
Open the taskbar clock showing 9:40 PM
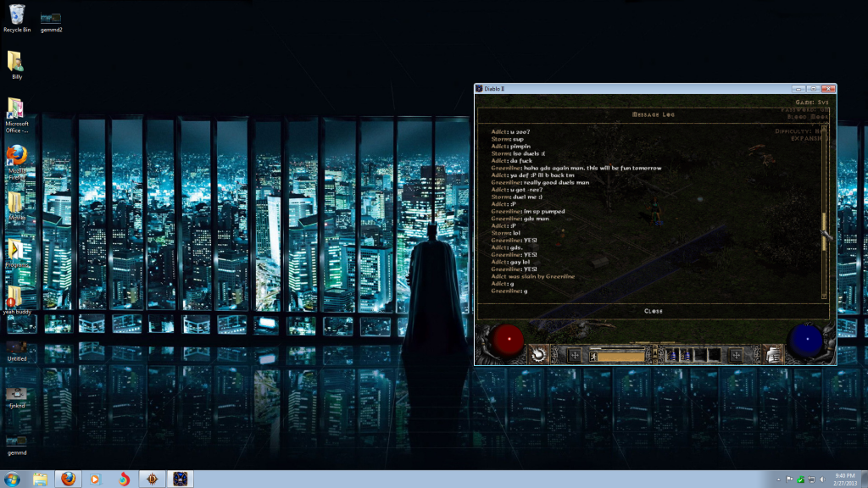click(x=845, y=480)
